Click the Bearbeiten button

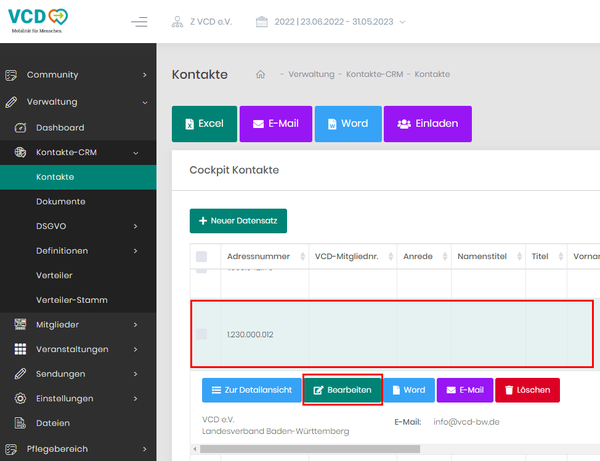(x=342, y=390)
